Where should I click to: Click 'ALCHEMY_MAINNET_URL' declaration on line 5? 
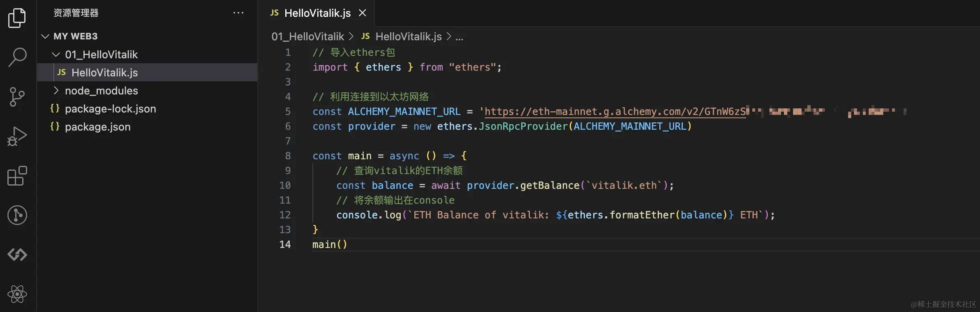tap(404, 112)
